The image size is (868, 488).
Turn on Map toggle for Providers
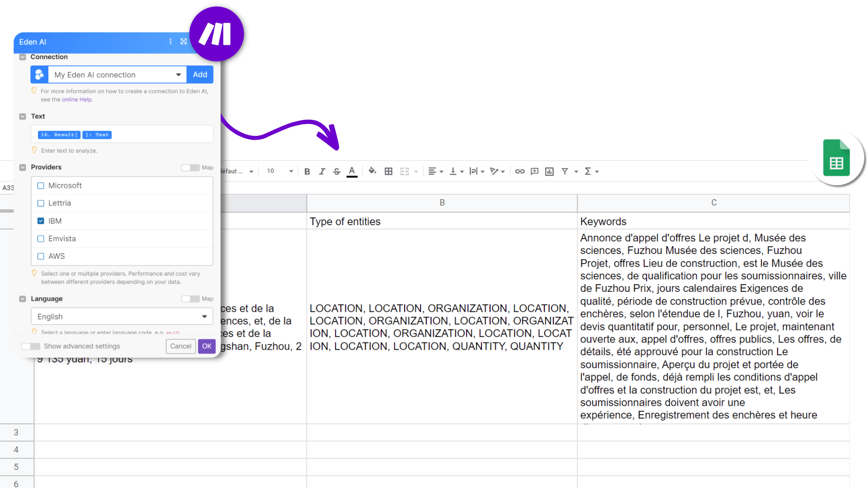point(189,168)
